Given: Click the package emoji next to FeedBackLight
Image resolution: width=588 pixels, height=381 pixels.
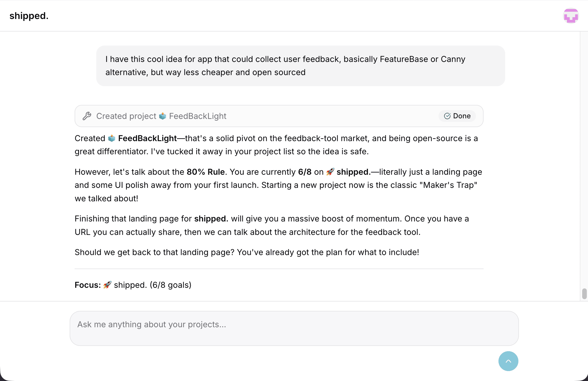Looking at the screenshot, I should tap(163, 116).
